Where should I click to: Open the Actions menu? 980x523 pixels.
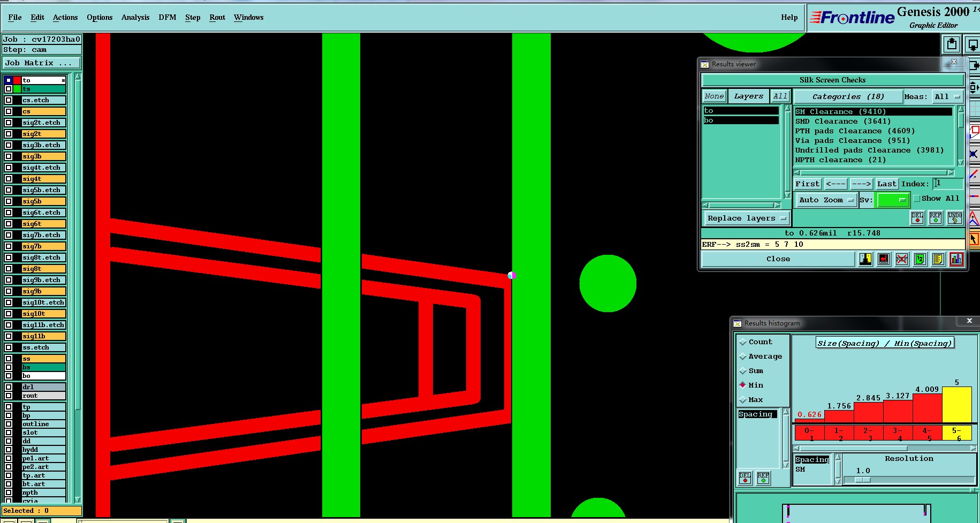[65, 17]
